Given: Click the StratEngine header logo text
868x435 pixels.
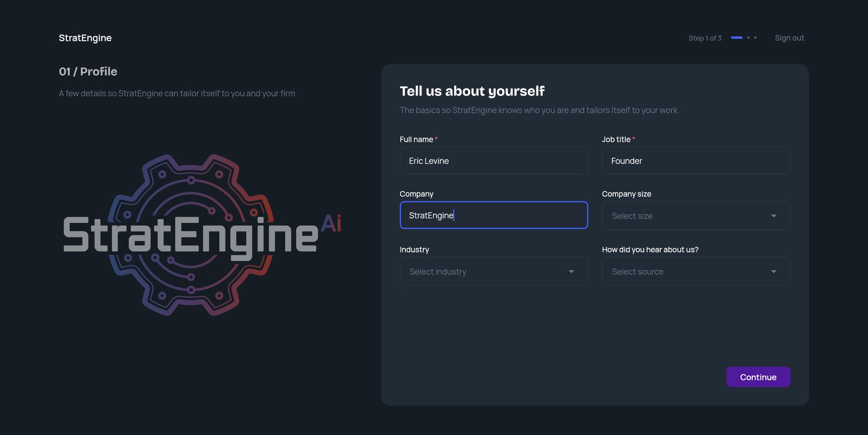Looking at the screenshot, I should (x=85, y=38).
